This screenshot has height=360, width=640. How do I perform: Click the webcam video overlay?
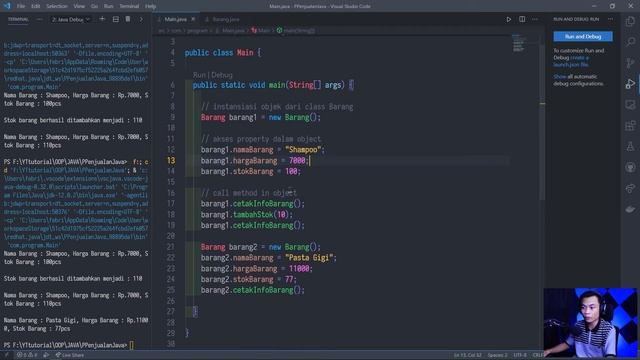click(x=590, y=322)
